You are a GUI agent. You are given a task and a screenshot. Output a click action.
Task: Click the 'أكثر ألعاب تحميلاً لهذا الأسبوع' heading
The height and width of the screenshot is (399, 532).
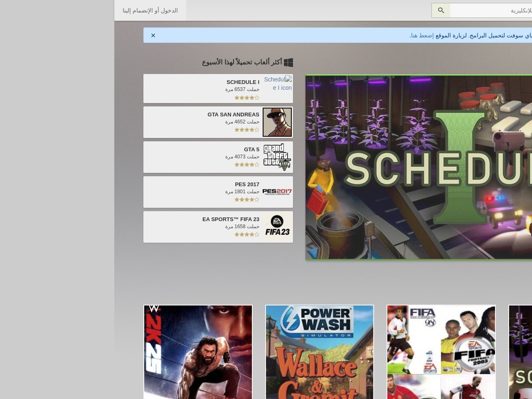click(242, 62)
